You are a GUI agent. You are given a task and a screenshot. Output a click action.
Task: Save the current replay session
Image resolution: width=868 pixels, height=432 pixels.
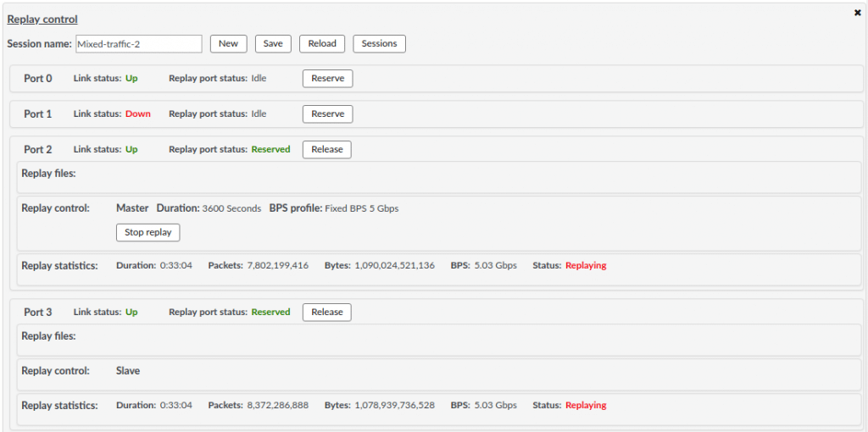pos(273,44)
